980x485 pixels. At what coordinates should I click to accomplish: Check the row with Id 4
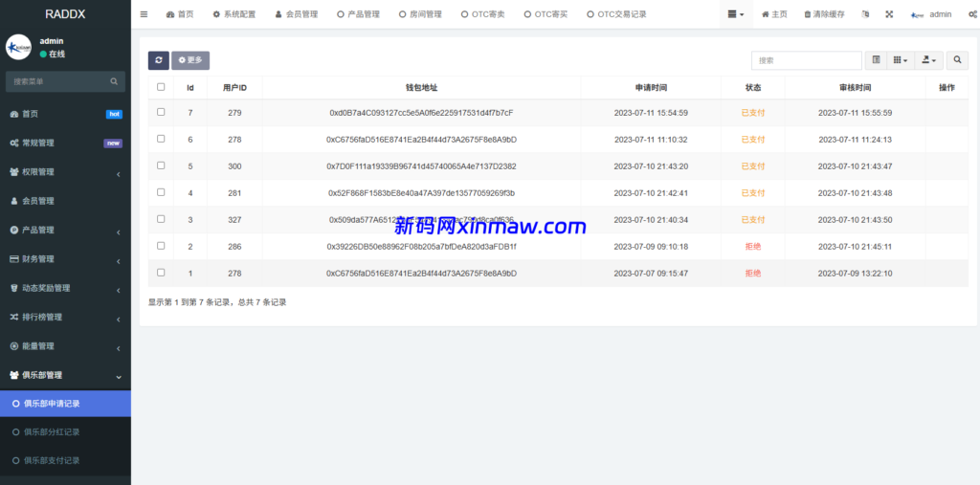pos(161,192)
